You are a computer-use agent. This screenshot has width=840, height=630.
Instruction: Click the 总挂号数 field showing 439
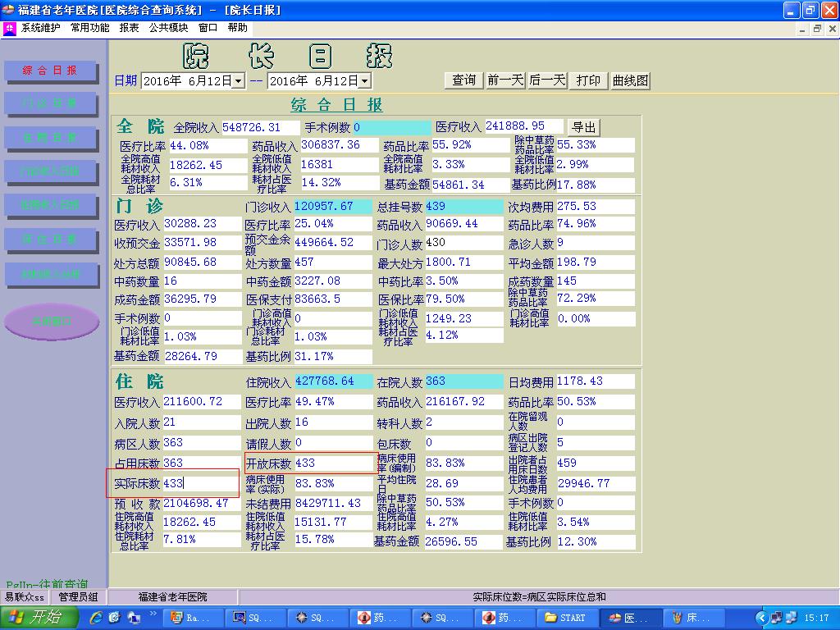(x=464, y=206)
